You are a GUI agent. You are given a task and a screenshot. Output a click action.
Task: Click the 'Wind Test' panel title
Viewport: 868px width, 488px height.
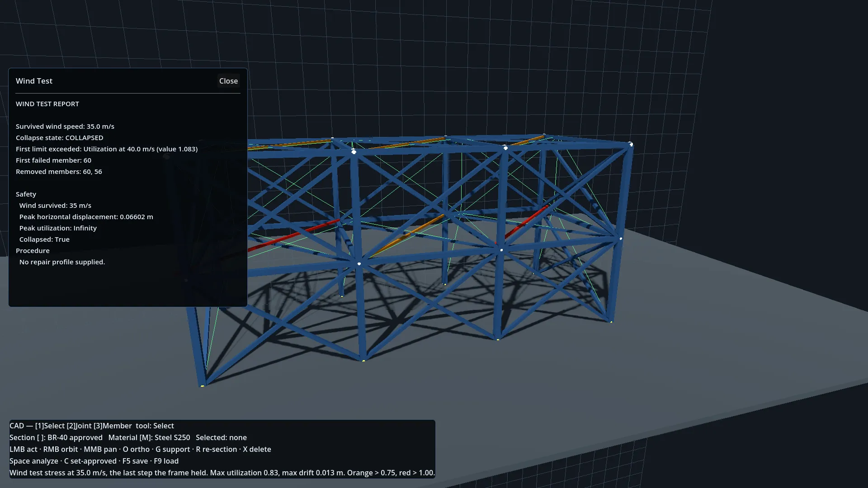pyautogui.click(x=34, y=81)
